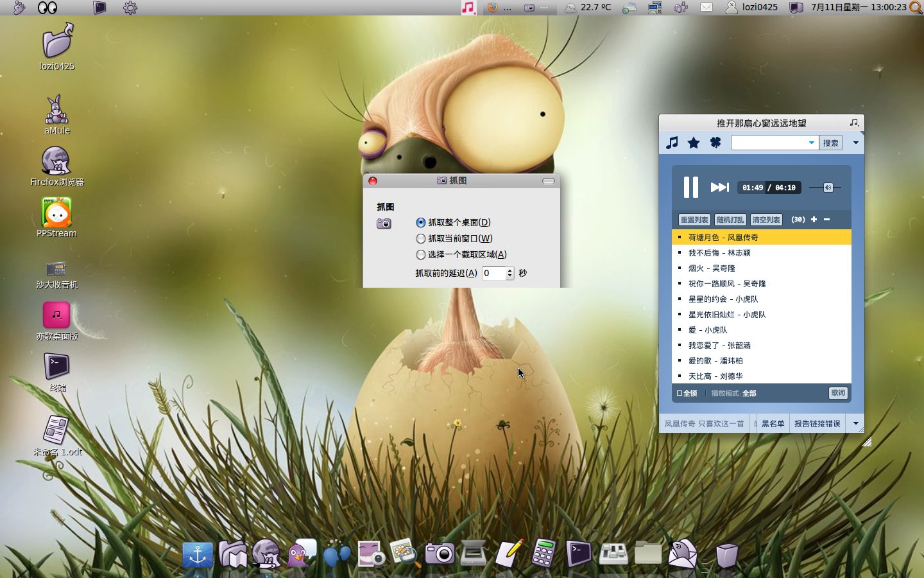Pause the currently playing song
The height and width of the screenshot is (578, 924).
(x=690, y=188)
